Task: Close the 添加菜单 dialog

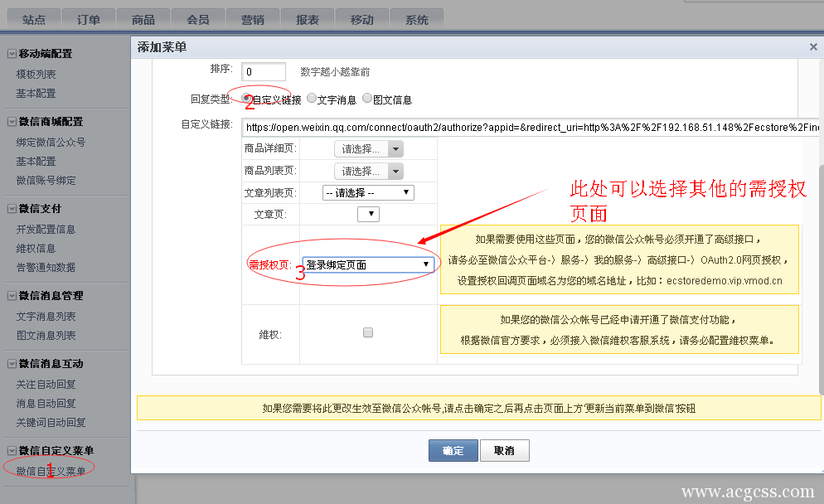Action: click(813, 47)
